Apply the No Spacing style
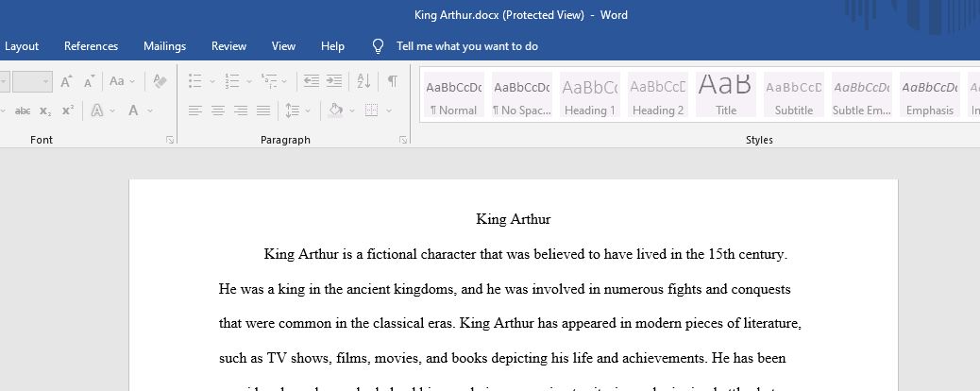Viewport: 980px width, 391px height. [x=522, y=94]
